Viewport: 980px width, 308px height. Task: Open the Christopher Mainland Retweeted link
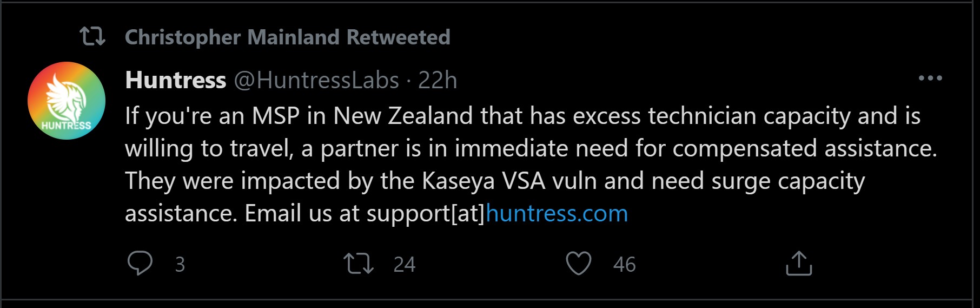pos(287,37)
